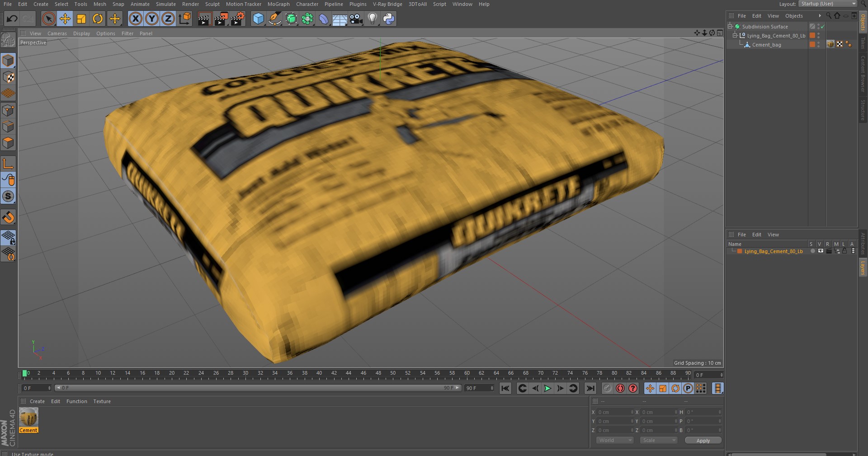The image size is (868, 456).
Task: Click the Keyframe Selection question mark icon
Action: click(633, 388)
